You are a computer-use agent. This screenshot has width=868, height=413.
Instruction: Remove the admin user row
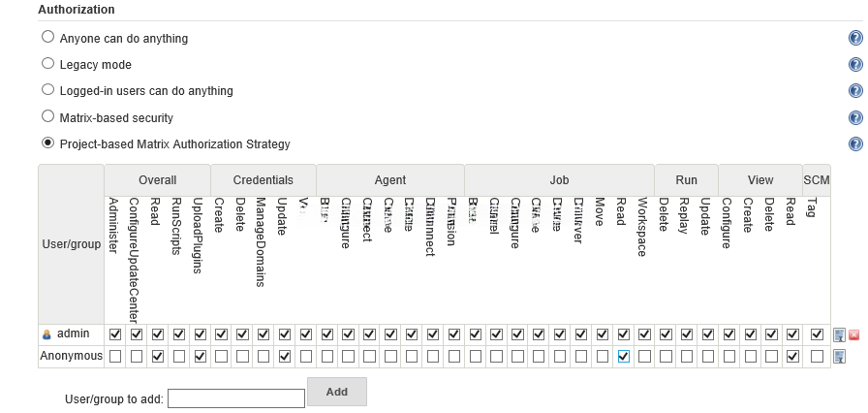853,334
